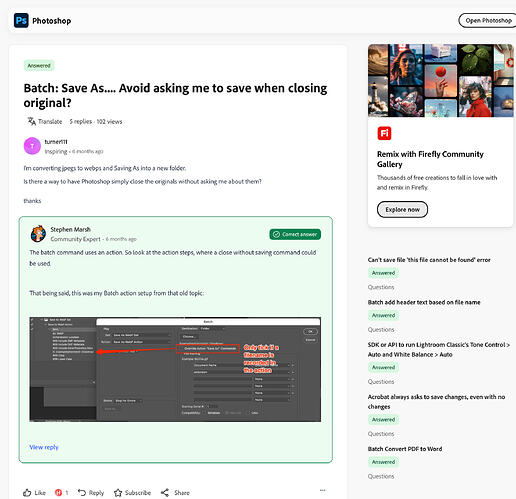Open the View reply link
The image size is (516, 499).
(x=44, y=447)
